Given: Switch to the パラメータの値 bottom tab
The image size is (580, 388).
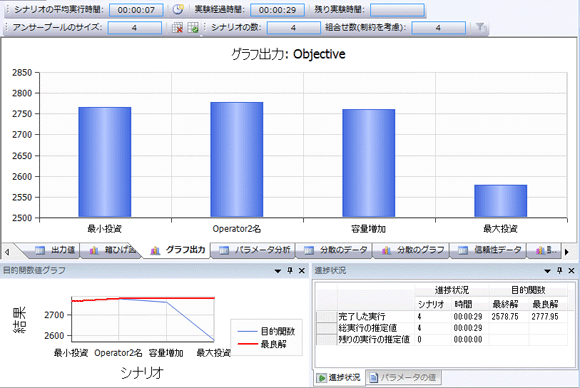Looking at the screenshot, I should pyautogui.click(x=403, y=378).
